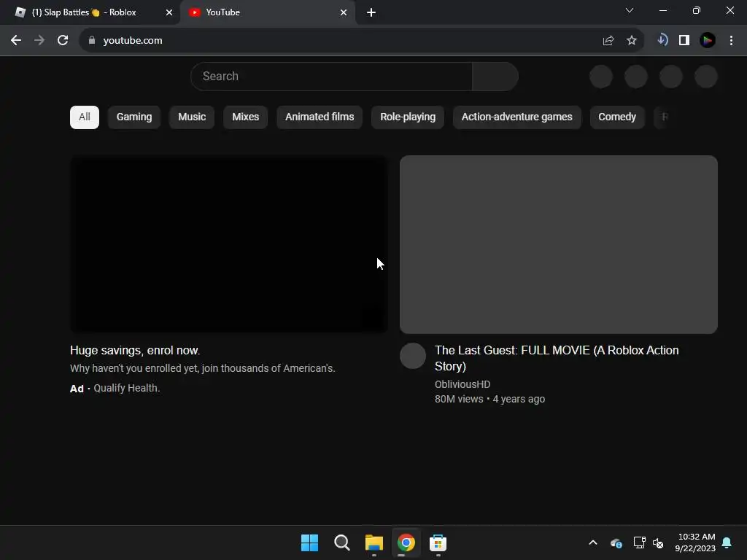Click the OneDrive cloud tray icon
The width and height of the screenshot is (747, 560).
point(616,542)
